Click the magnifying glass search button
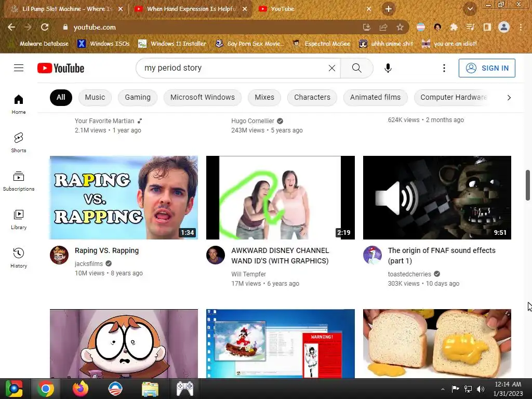532x399 pixels. (356, 68)
